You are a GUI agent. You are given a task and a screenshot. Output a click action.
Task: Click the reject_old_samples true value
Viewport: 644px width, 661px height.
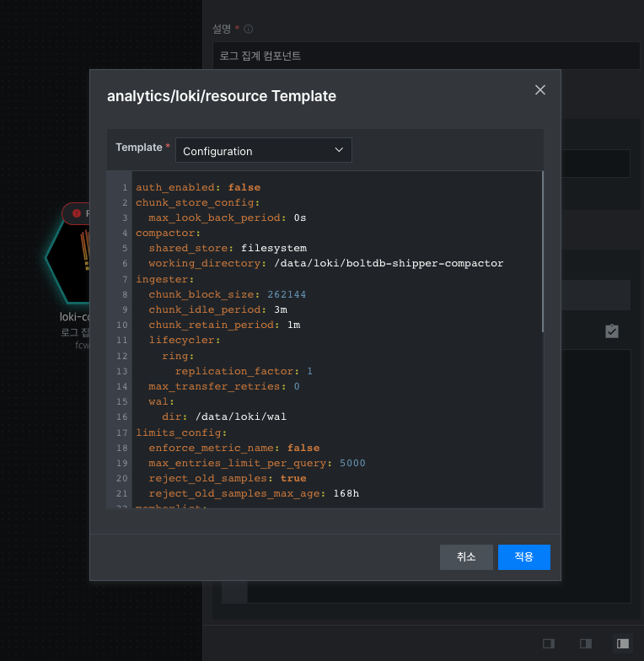click(x=293, y=478)
